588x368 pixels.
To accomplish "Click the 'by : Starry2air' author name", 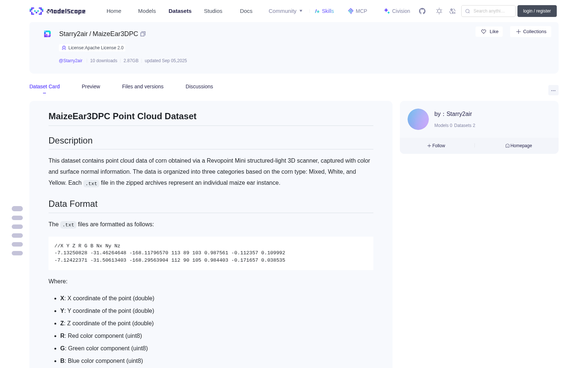I will coord(453,114).
